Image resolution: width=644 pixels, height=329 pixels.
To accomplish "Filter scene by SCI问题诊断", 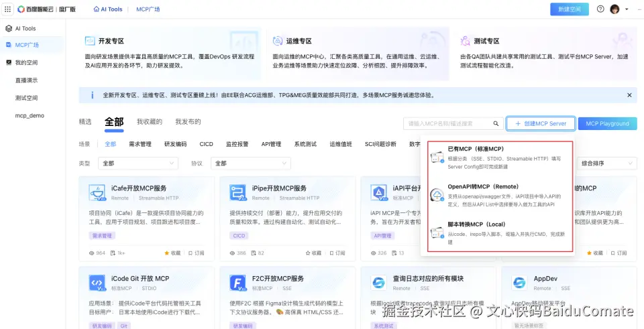I will coord(380,144).
